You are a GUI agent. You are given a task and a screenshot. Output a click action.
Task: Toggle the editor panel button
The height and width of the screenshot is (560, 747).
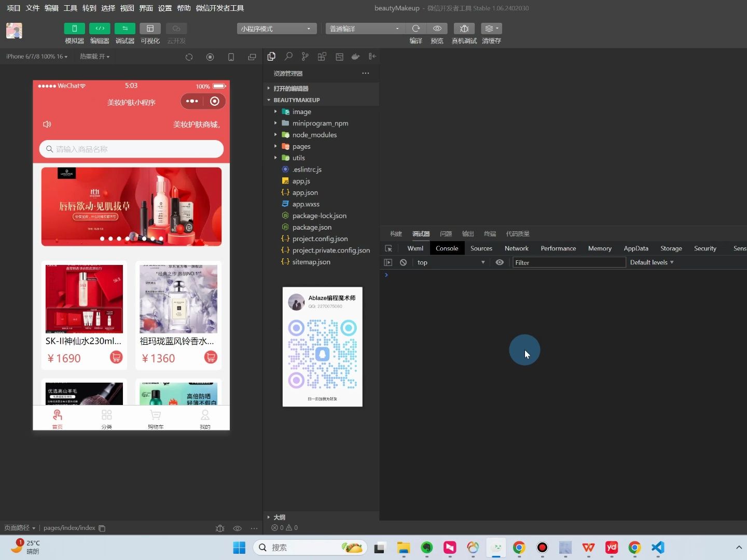[x=100, y=29]
